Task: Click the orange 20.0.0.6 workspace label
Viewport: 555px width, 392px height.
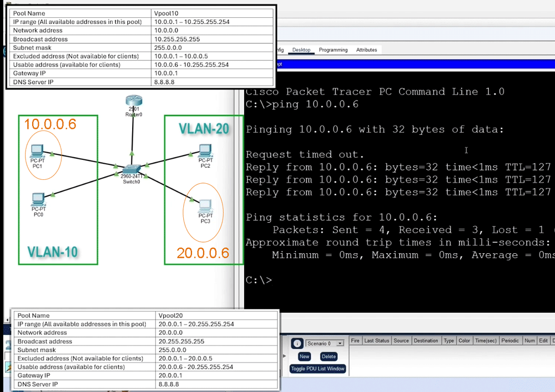Action: coord(203,253)
